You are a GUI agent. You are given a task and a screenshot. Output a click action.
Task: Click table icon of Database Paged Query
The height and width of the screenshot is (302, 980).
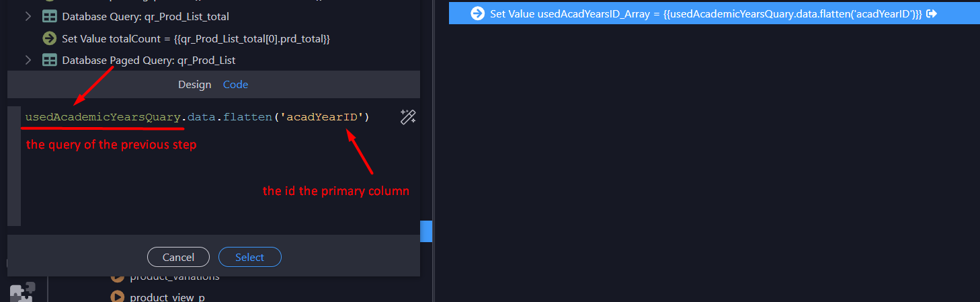[49, 60]
